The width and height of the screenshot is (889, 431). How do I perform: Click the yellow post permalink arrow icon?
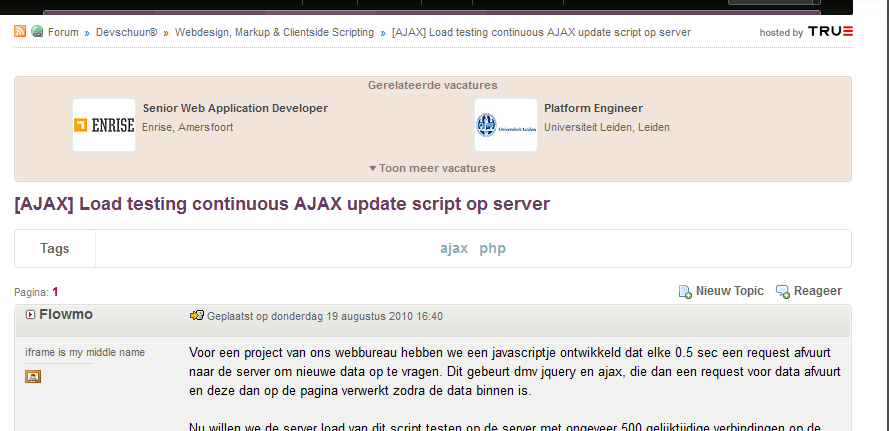(x=197, y=316)
